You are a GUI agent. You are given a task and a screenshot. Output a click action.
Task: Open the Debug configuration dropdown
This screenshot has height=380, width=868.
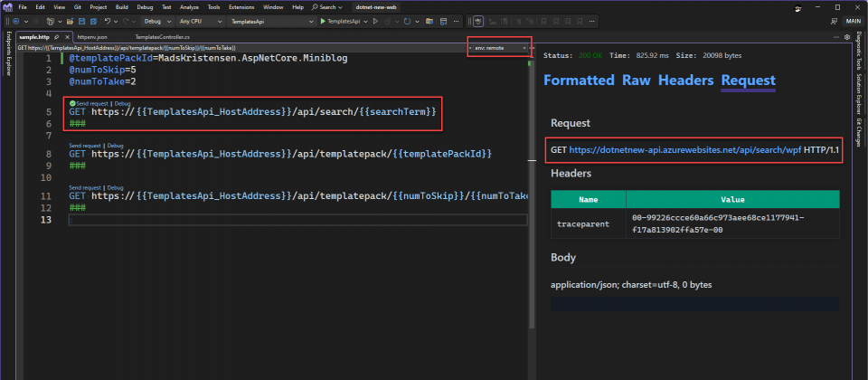click(157, 21)
